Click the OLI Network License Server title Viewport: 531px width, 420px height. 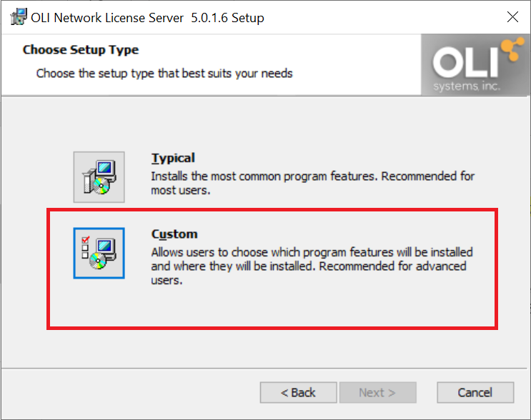pos(147,18)
